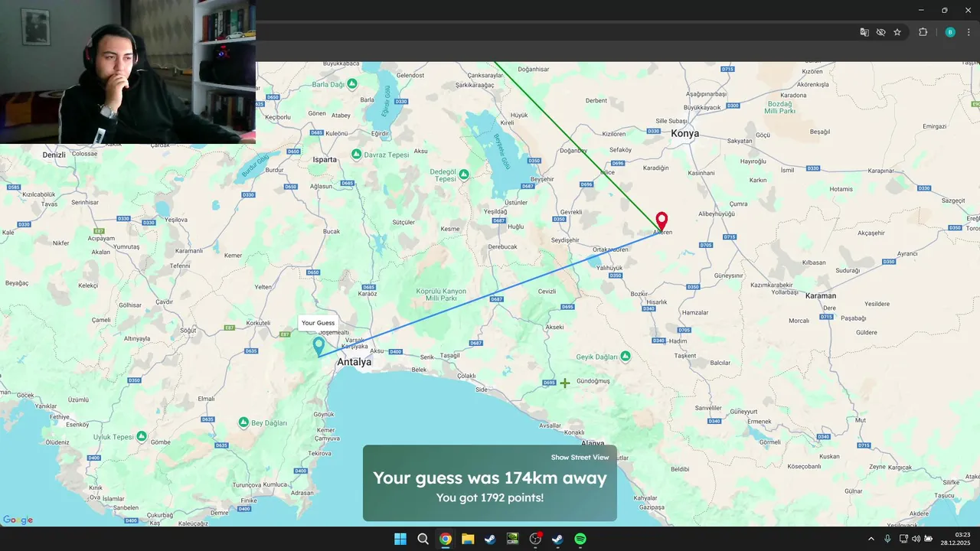The image size is (980, 551).
Task: Expand hidden system tray icons
Action: 871,539
